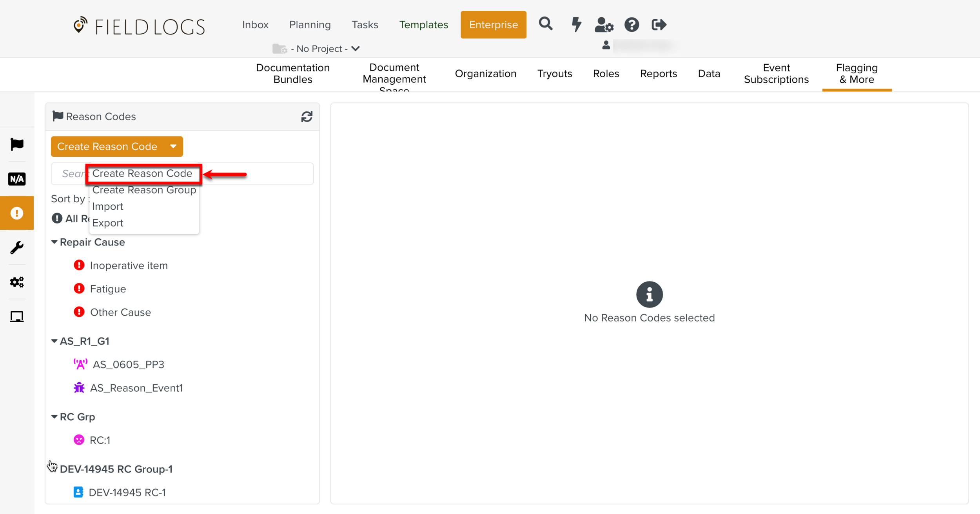This screenshot has height=514, width=980.
Task: Choose Create Reason Group from menu
Action: [x=144, y=190]
